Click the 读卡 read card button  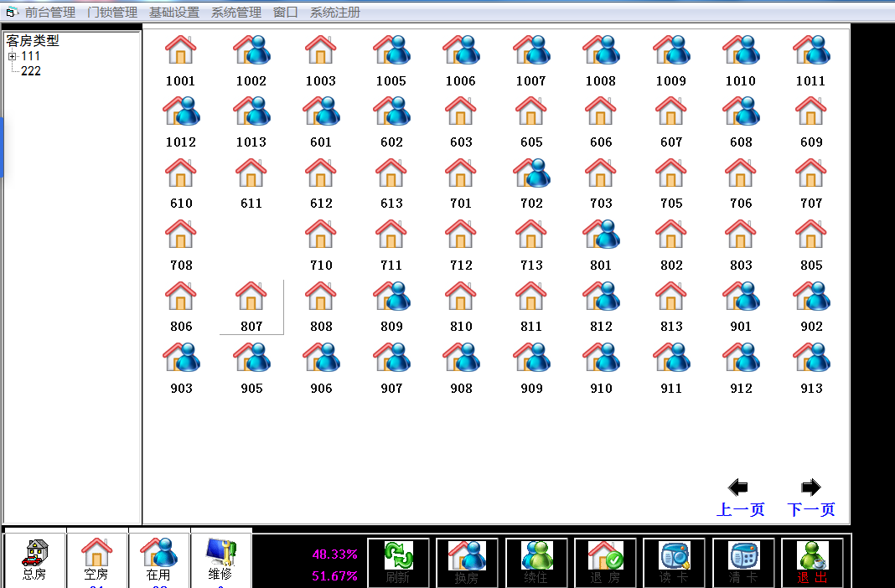[x=674, y=562]
